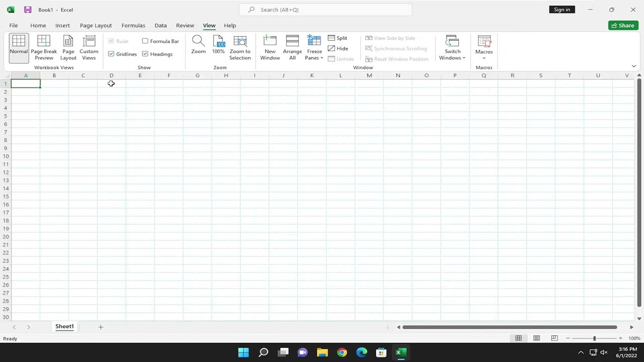This screenshot has height=362, width=644.
Task: Show hidden tray icons chevron
Action: coord(581,352)
